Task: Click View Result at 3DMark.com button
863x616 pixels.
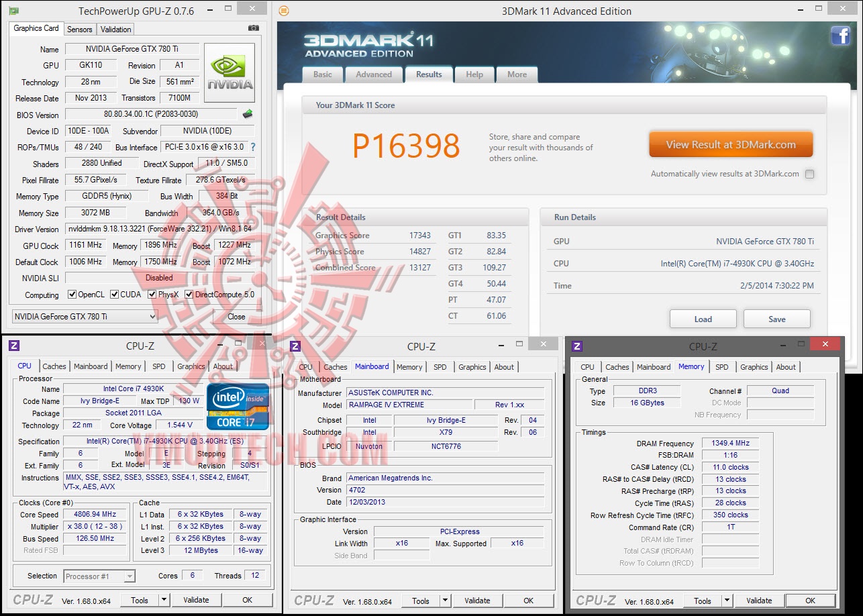Action: [731, 144]
